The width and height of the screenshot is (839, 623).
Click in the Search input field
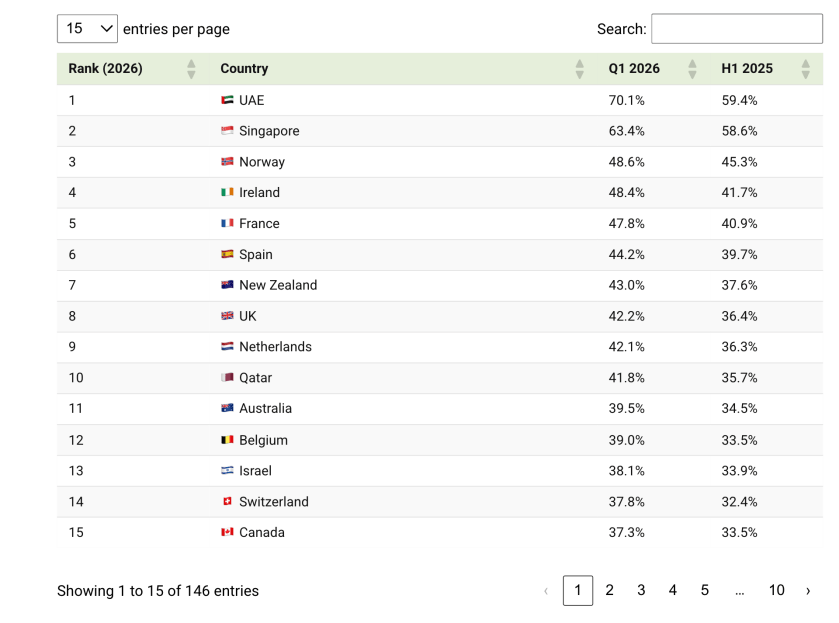(737, 28)
